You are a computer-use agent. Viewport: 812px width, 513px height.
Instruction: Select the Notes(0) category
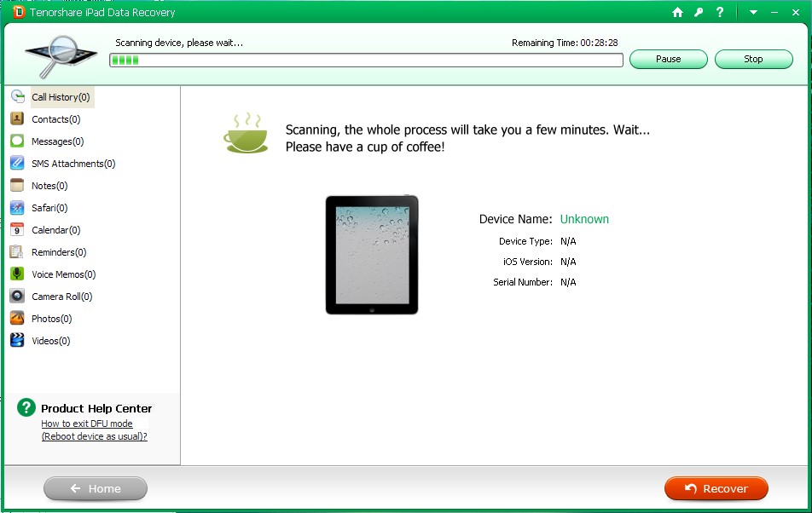[49, 186]
